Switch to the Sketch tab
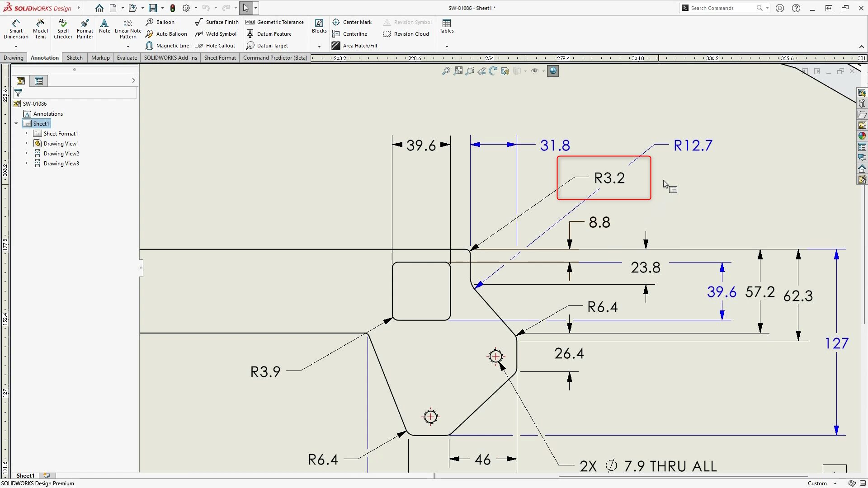 tap(75, 58)
